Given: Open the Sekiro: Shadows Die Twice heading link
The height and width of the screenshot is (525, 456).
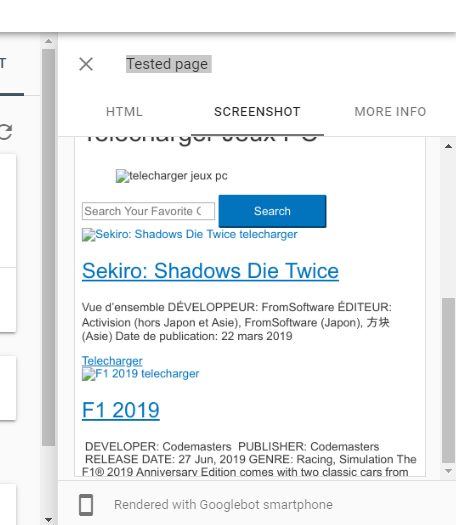Looking at the screenshot, I should 210,271.
